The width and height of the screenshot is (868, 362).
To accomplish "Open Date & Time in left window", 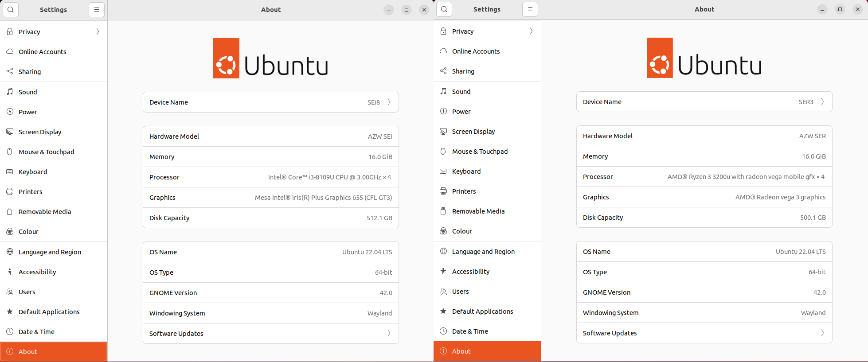I will pos(54,332).
